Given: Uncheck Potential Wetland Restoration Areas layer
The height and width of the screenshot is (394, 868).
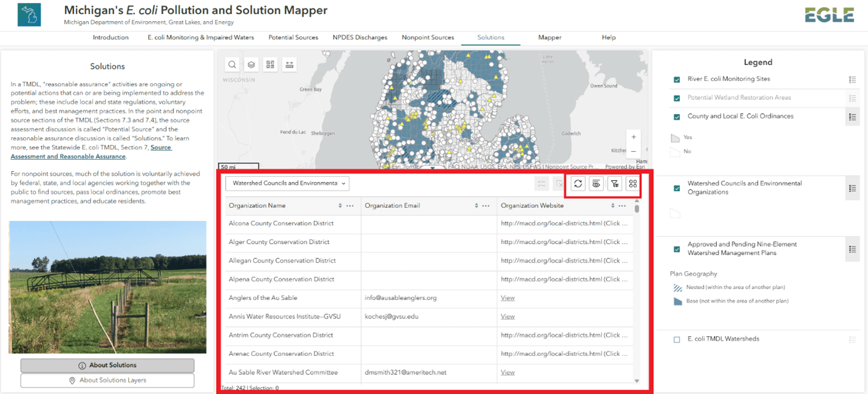Looking at the screenshot, I should coord(677,98).
